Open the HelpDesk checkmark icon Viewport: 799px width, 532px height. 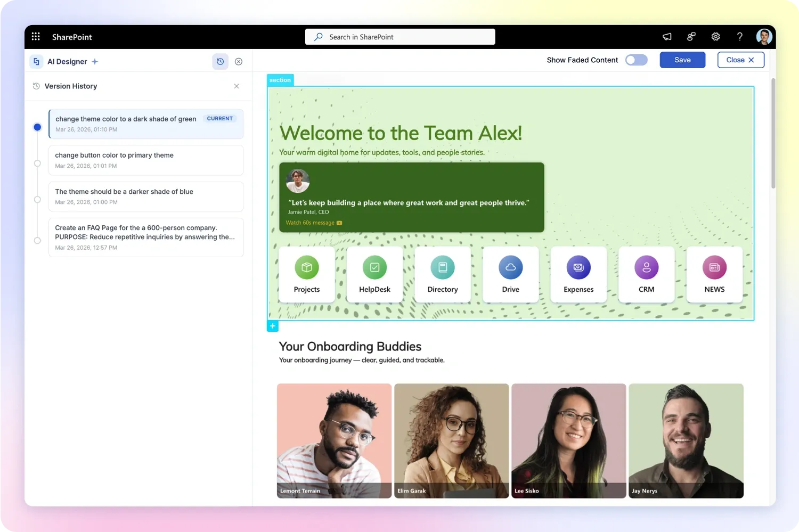tap(374, 267)
